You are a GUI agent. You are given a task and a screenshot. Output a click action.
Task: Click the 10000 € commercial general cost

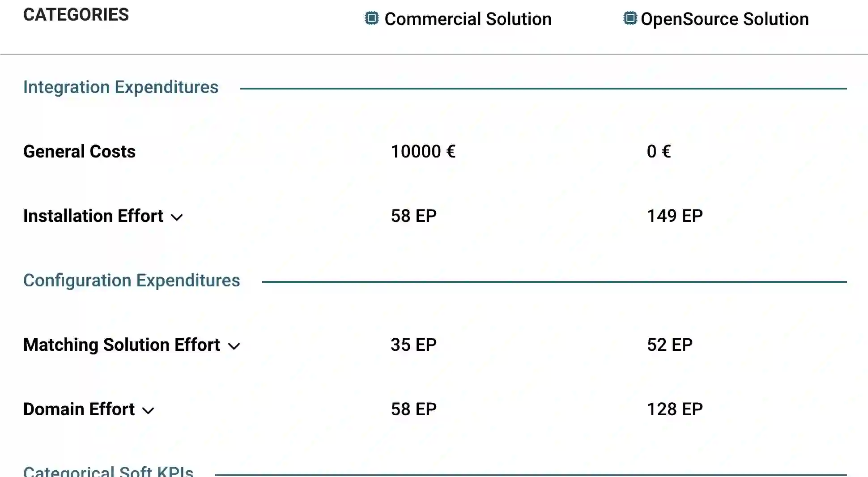(423, 152)
